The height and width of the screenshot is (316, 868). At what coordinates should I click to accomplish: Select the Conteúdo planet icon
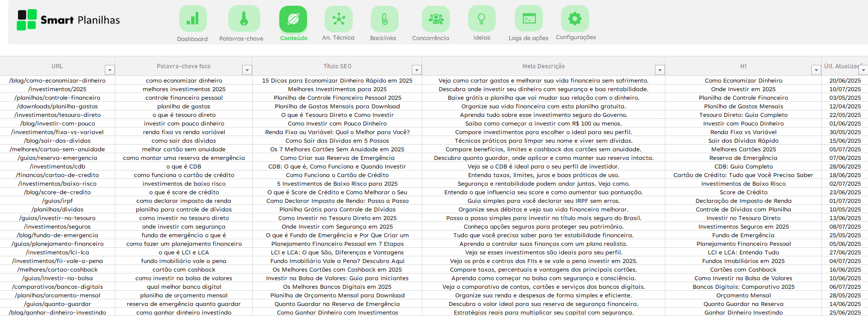pyautogui.click(x=293, y=19)
